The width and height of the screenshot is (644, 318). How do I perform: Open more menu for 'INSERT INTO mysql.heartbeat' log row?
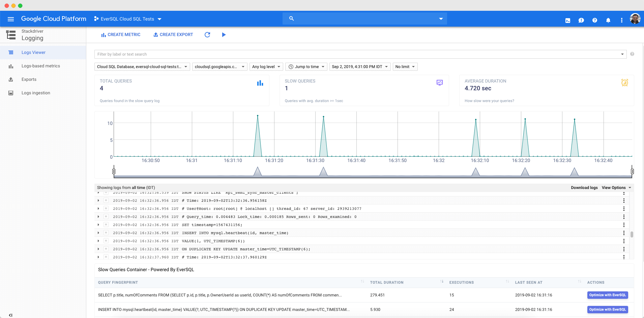click(624, 233)
